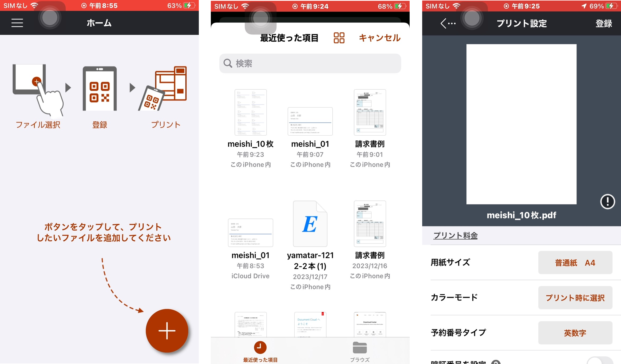Screen dimensions: 621x364
Task: Tap the 登録 QR code step icon
Action: (x=100, y=88)
